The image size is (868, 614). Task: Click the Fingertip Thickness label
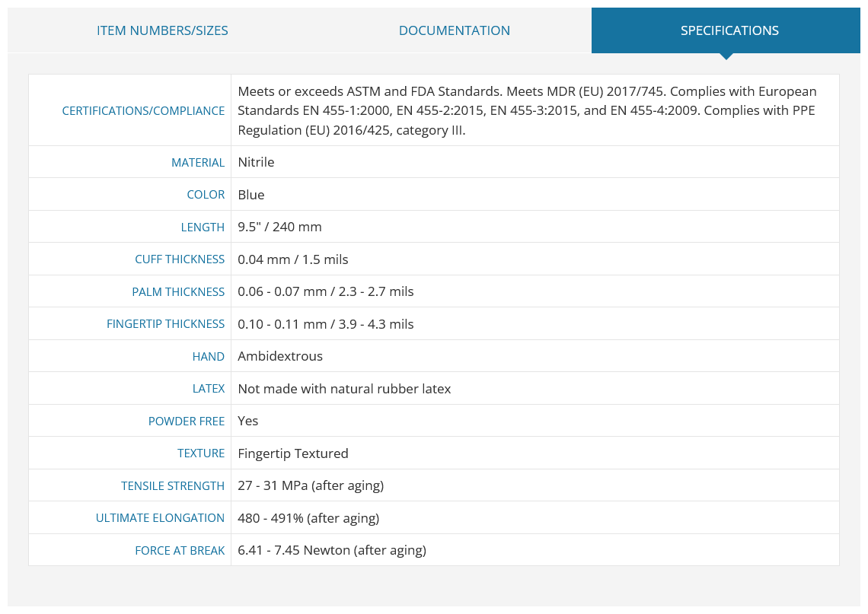click(165, 324)
